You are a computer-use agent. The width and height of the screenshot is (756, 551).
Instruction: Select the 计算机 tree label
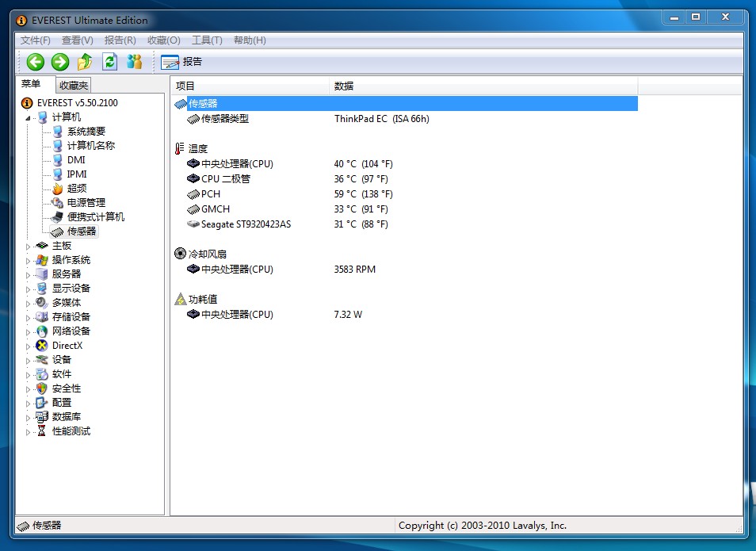[x=67, y=117]
